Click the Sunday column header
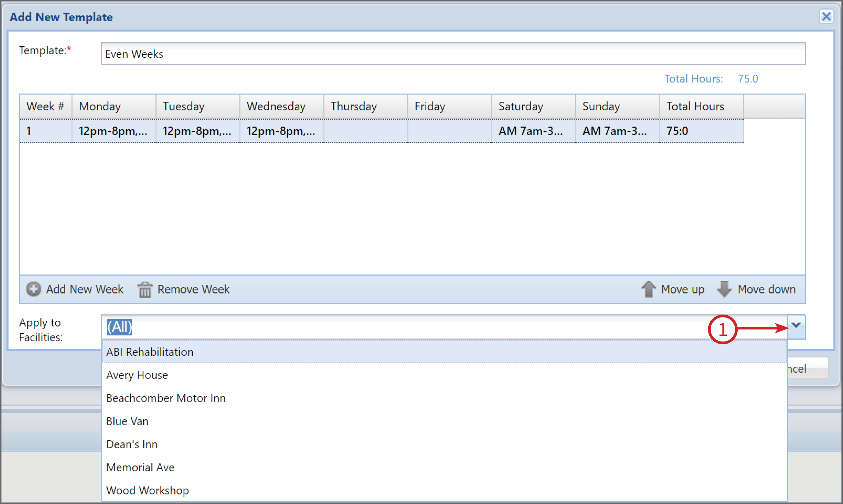The height and width of the screenshot is (504, 843). coord(617,106)
